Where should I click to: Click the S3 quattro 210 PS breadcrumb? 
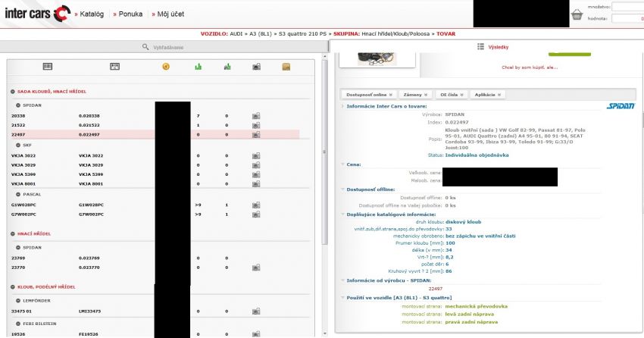coord(303,33)
